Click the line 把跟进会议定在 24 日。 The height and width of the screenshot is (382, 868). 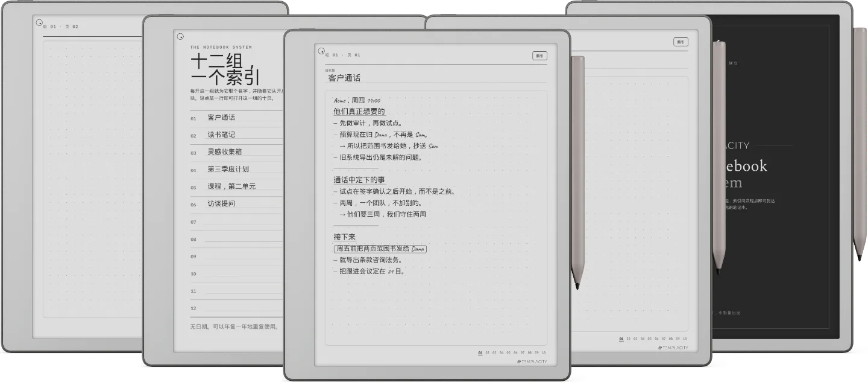point(369,272)
